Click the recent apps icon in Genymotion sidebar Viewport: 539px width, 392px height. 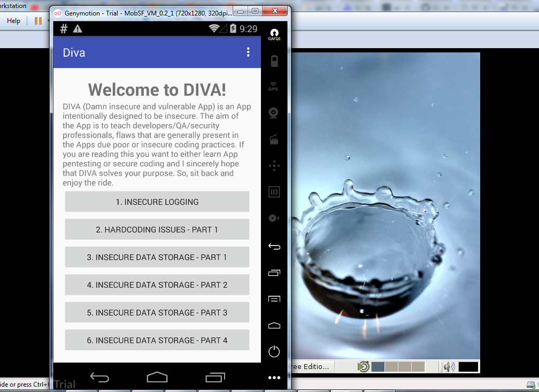274,273
